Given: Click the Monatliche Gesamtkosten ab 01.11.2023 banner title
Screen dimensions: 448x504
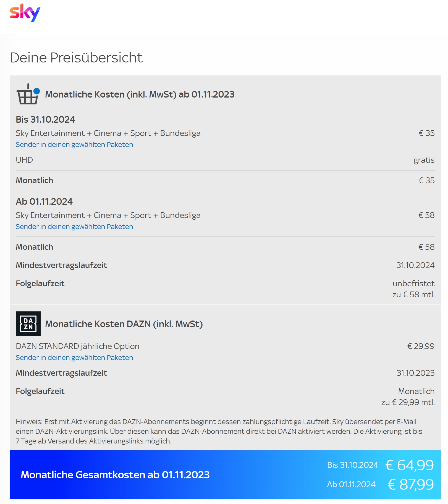Looking at the screenshot, I should click(115, 475).
